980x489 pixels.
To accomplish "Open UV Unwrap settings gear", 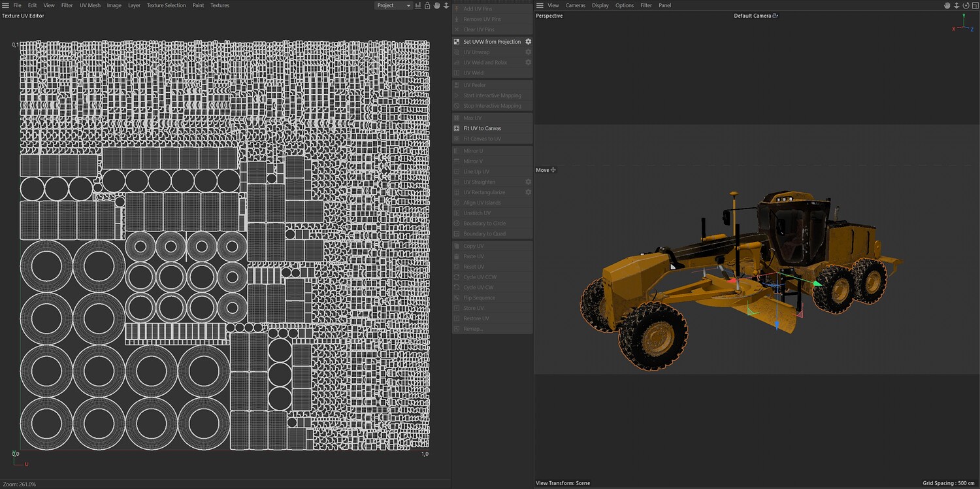I will (x=529, y=52).
